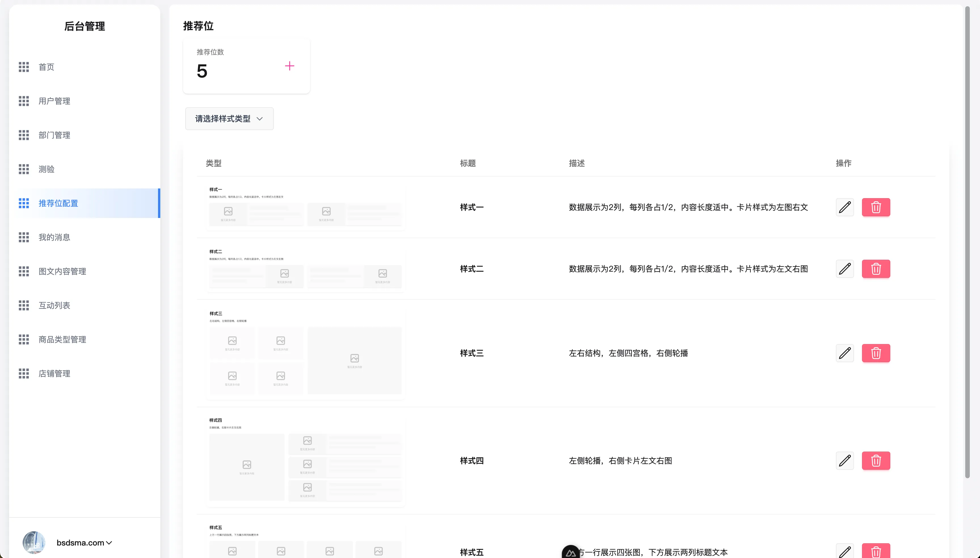The width and height of the screenshot is (980, 558).
Task: Click the delete button for 样式五
Action: click(876, 552)
